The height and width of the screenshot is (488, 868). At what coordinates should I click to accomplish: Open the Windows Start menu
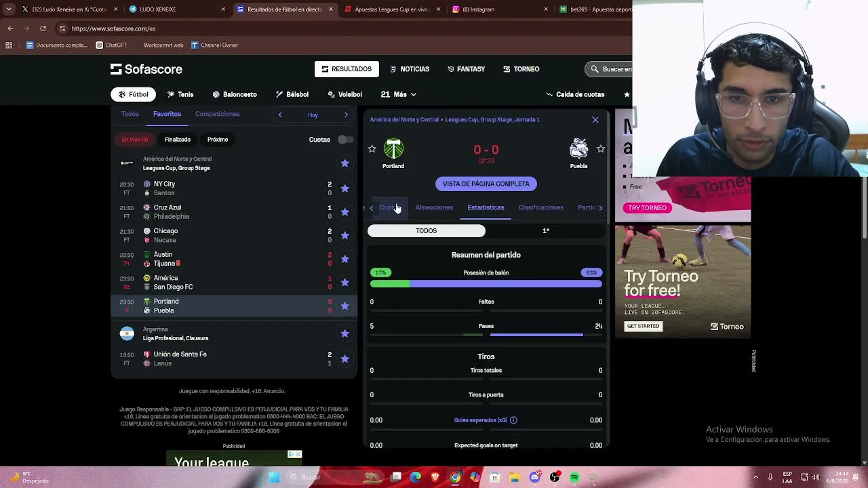click(x=274, y=477)
